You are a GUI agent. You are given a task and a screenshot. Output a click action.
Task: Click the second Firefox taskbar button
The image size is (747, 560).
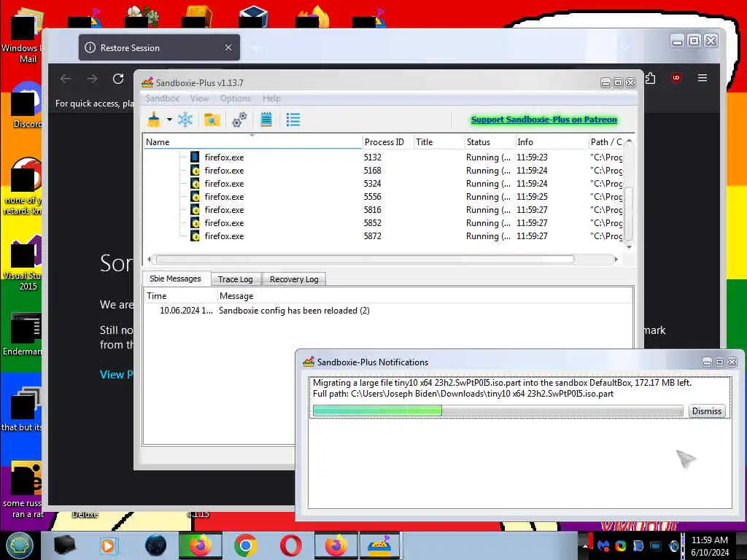(336, 545)
